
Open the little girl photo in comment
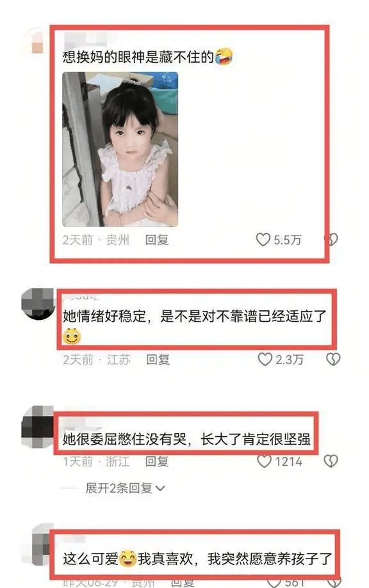pos(120,149)
